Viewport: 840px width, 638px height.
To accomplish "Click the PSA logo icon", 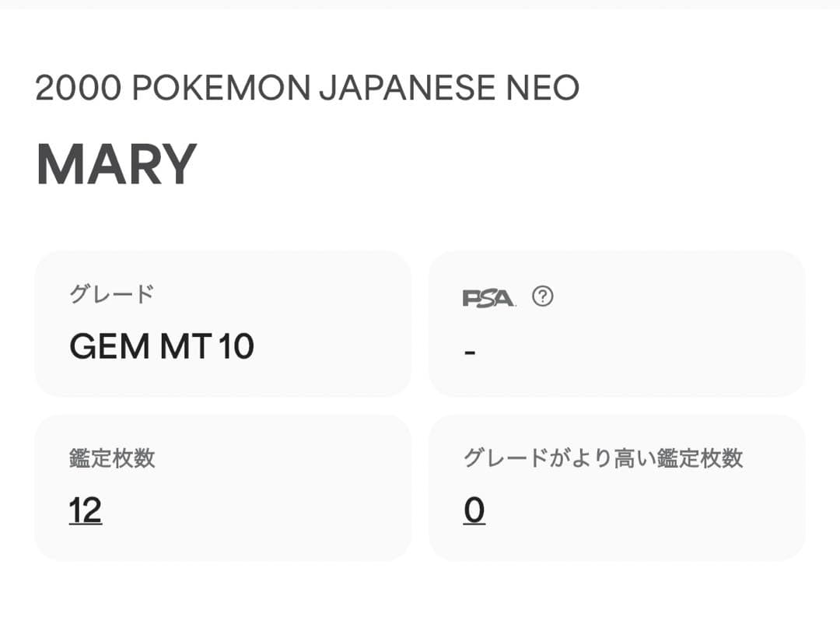I will (486, 296).
